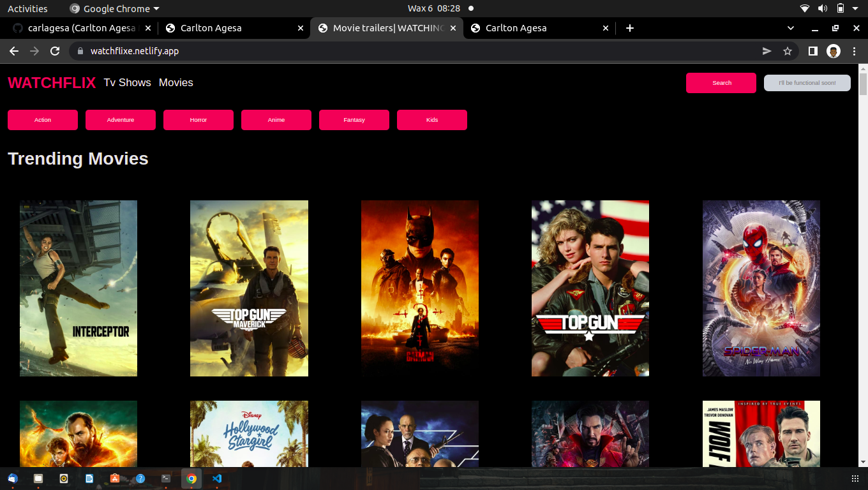This screenshot has height=490, width=868.
Task: Open the Interceptor movie poster
Action: (x=79, y=288)
